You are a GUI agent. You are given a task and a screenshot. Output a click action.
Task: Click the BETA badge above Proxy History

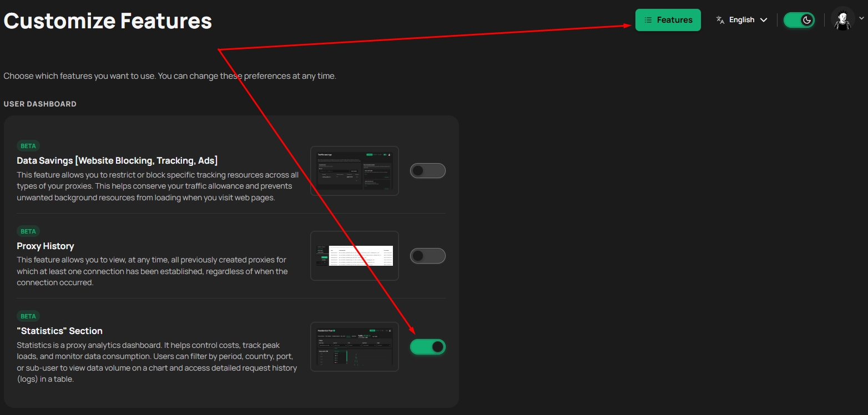28,231
